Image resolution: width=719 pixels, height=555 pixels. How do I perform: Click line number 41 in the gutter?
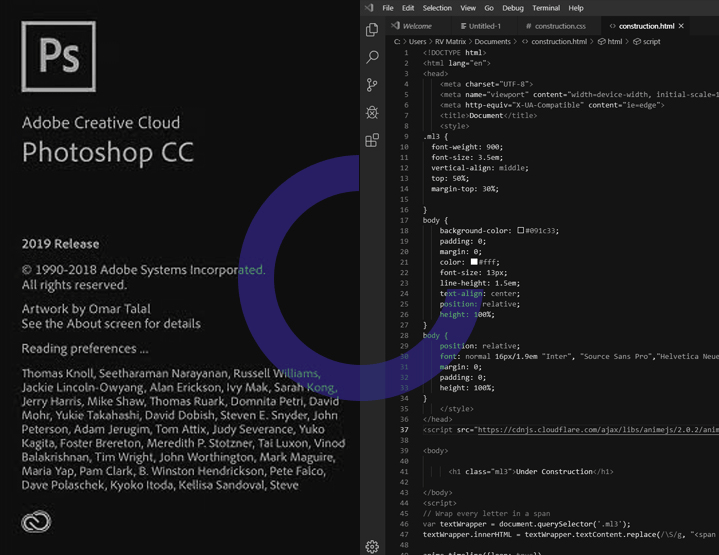(x=404, y=472)
